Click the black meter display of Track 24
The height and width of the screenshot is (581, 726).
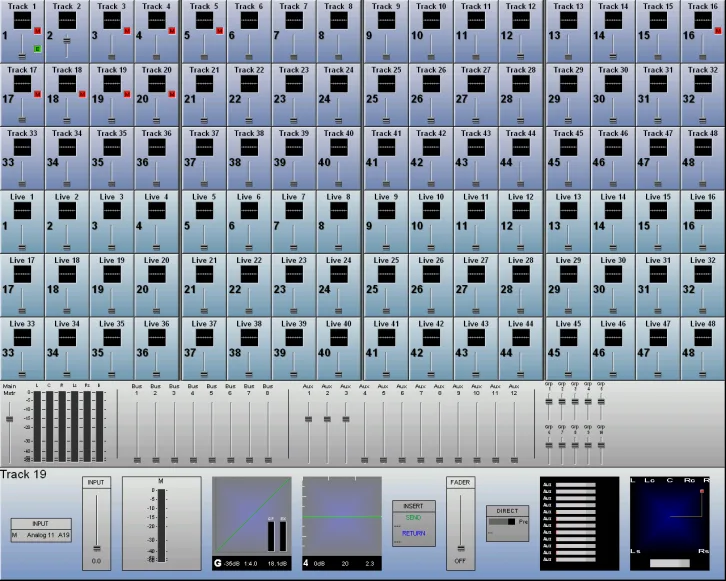tap(339, 84)
